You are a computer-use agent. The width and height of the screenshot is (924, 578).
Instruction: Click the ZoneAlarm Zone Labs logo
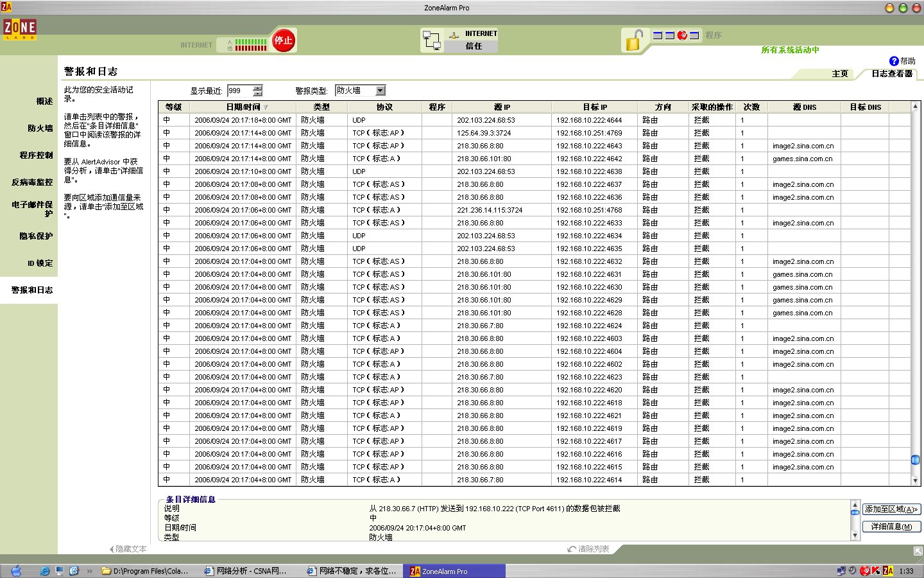coord(20,28)
